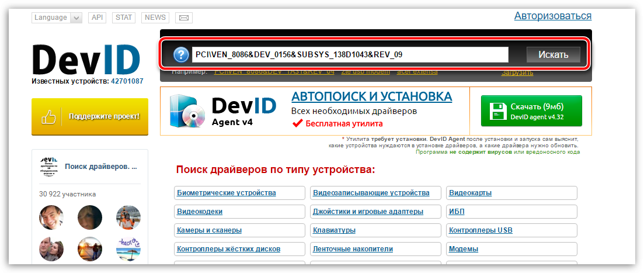The width and height of the screenshot is (644, 273).
Task: Open the Видеокарты driver category
Action: 470,193
